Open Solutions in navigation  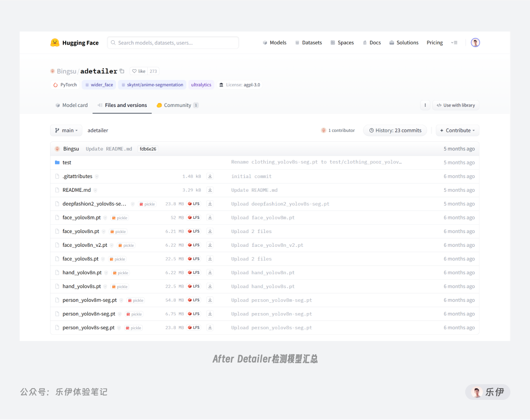click(x=404, y=43)
